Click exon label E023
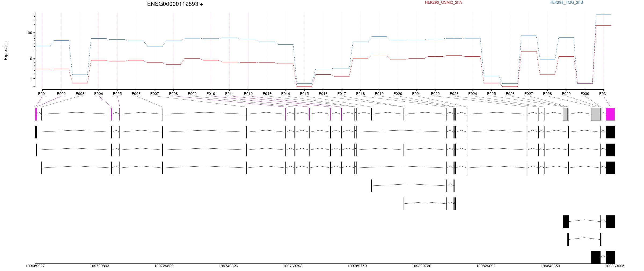Viewport: 644px width, 271px height. point(454,94)
